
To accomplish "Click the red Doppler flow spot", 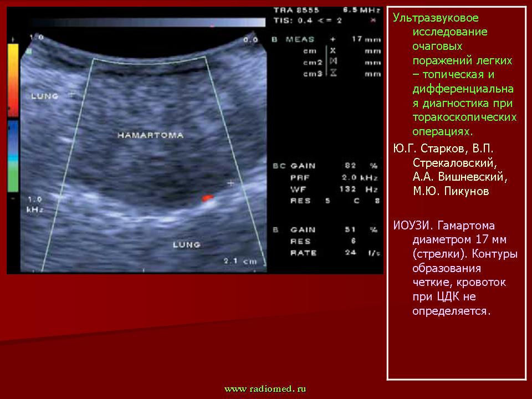I will (207, 197).
